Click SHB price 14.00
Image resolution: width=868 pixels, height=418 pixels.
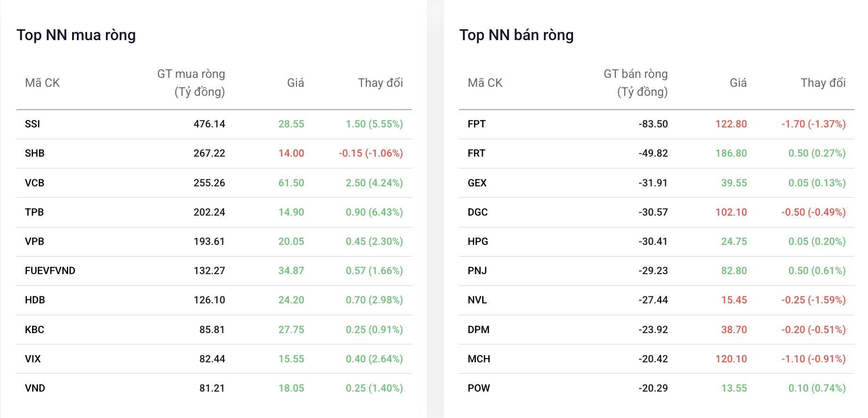coord(291,153)
